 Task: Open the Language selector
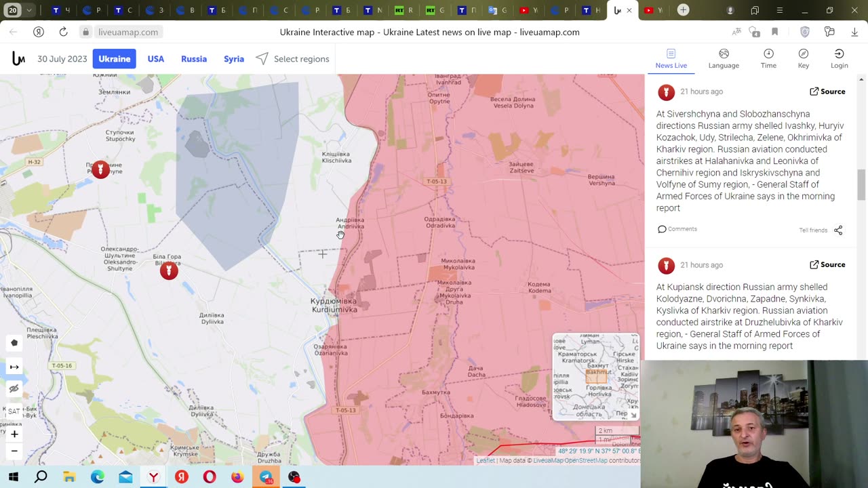point(724,59)
